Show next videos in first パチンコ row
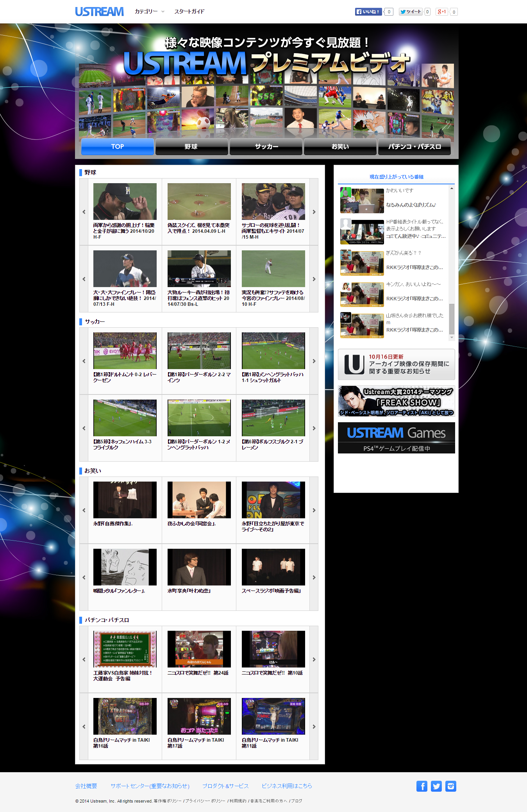The width and height of the screenshot is (527, 812). click(x=314, y=659)
